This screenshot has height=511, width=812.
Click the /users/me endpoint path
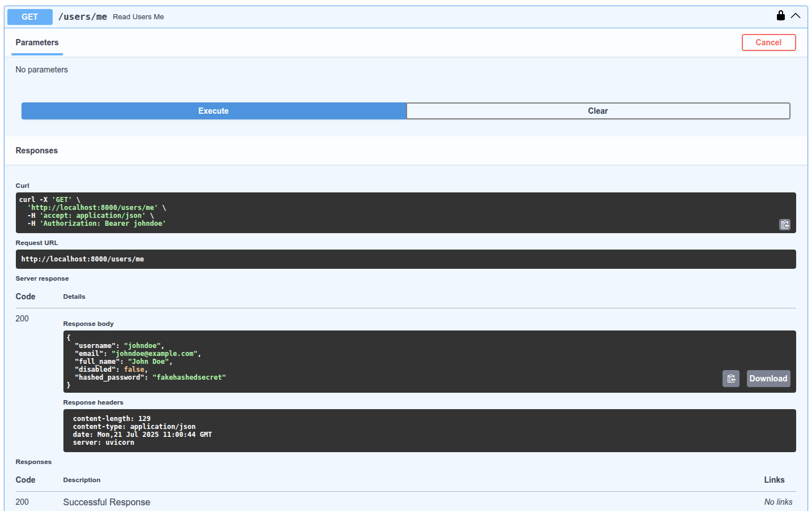(x=83, y=17)
